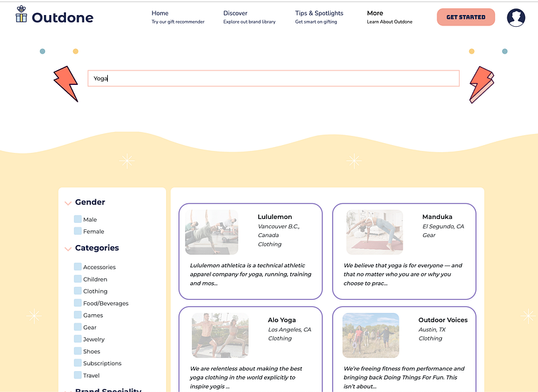Click the Manduka yoga mat photo thumbnail
This screenshot has height=392, width=538.
(375, 232)
